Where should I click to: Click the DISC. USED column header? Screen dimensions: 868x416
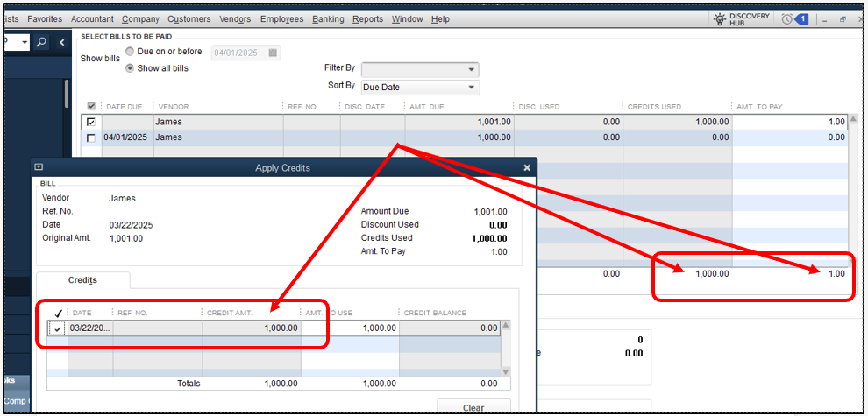pyautogui.click(x=538, y=107)
